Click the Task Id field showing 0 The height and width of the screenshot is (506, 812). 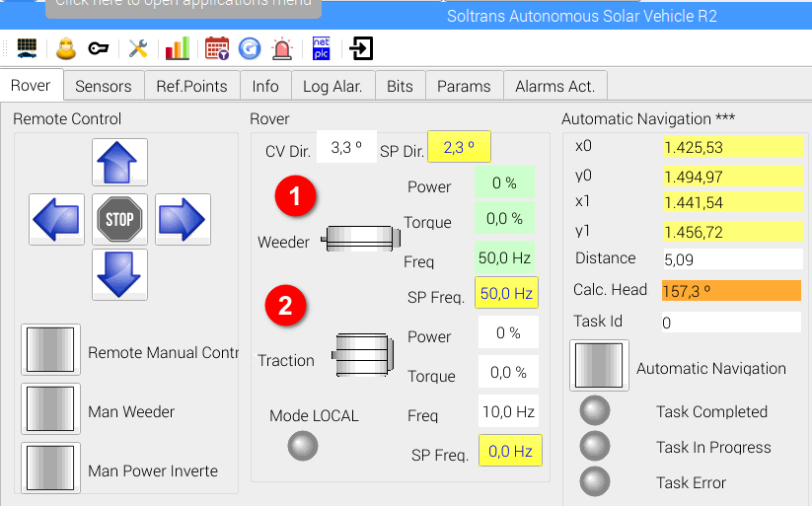click(x=731, y=323)
